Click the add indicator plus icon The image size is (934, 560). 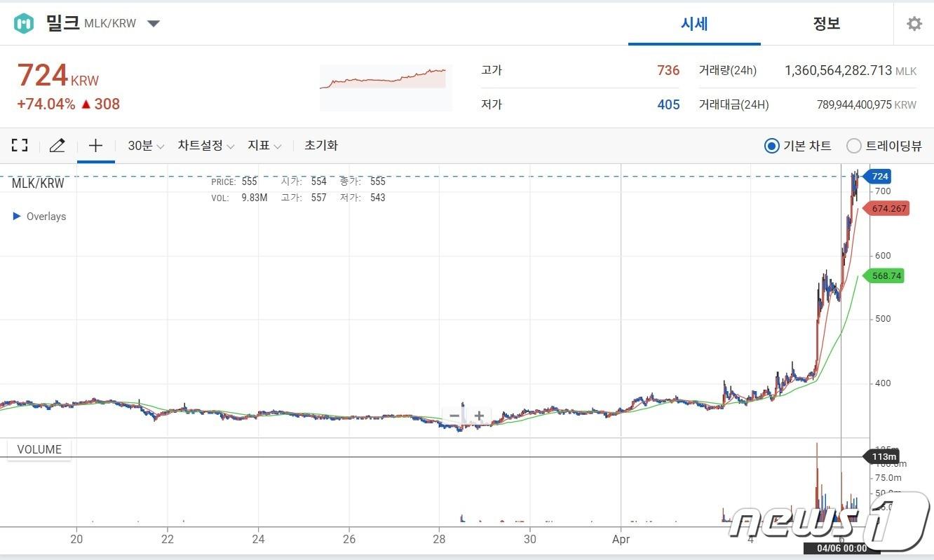point(95,145)
